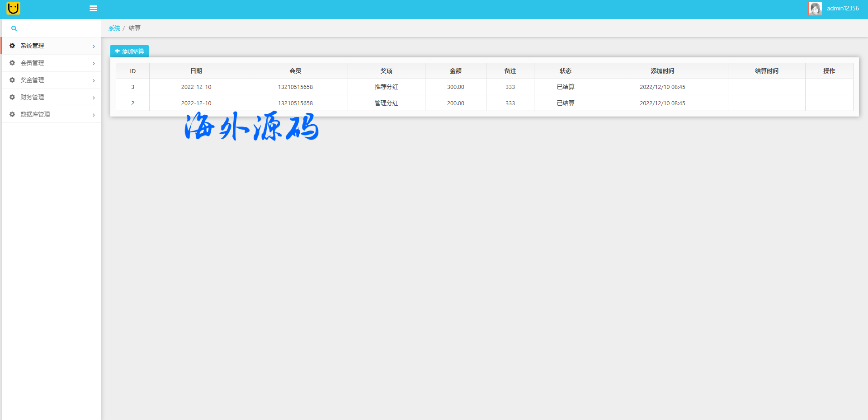Click the gear icon beside 财务管理
The height and width of the screenshot is (420, 868).
click(12, 97)
